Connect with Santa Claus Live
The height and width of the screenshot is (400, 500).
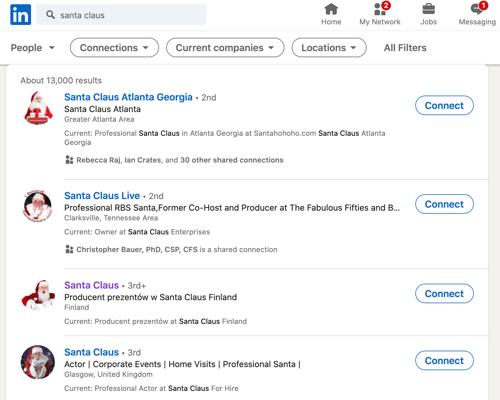tap(444, 204)
